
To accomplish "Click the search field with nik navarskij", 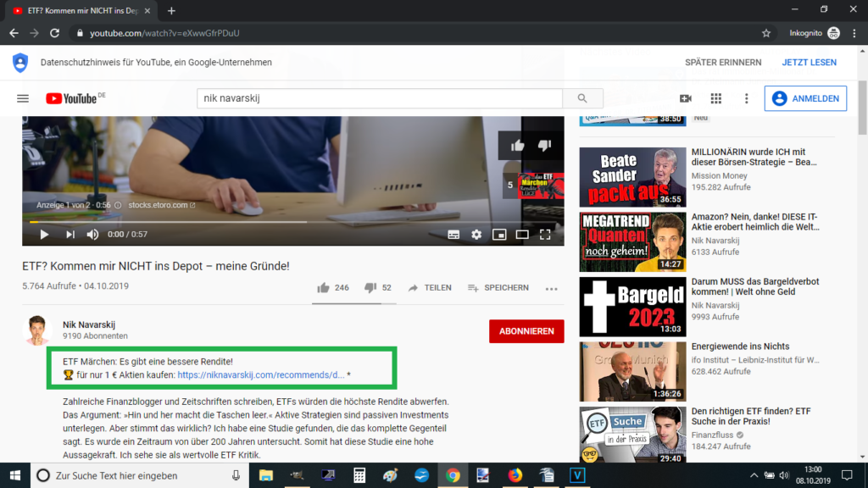I will (x=380, y=98).
